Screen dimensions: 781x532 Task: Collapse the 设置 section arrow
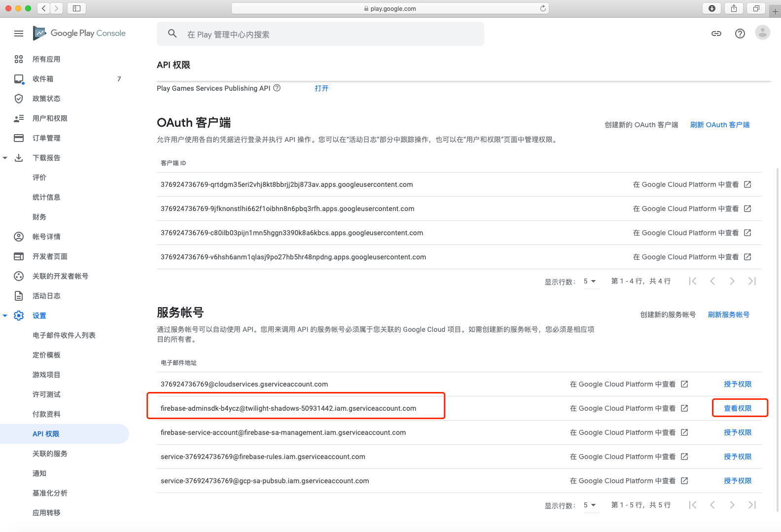(x=5, y=316)
